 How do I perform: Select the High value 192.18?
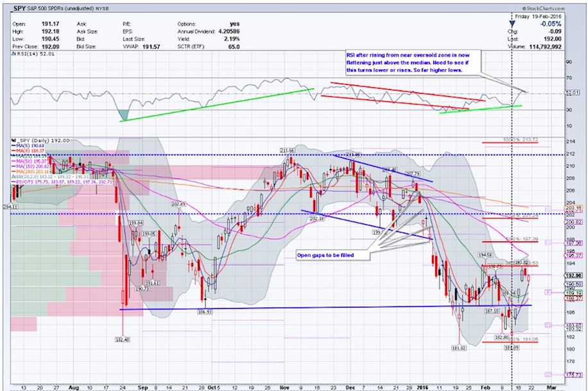click(50, 31)
